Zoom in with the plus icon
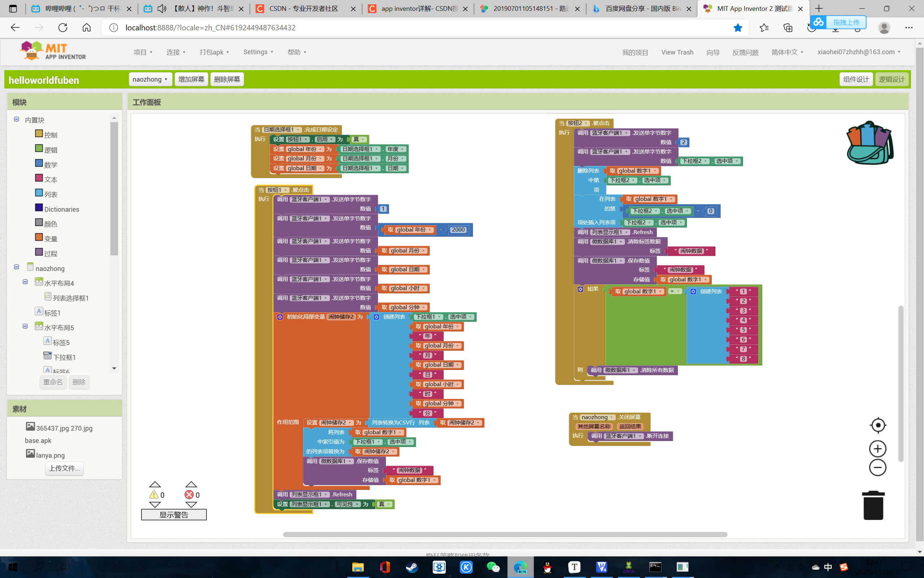 point(877,449)
